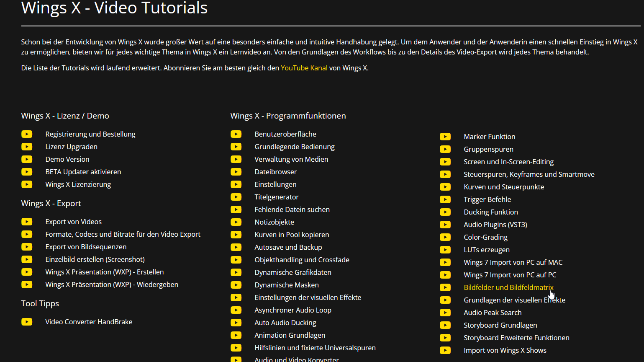Open the Wings X Lizenzierung tutorial
Screen dimensions: 644x362
78,184
